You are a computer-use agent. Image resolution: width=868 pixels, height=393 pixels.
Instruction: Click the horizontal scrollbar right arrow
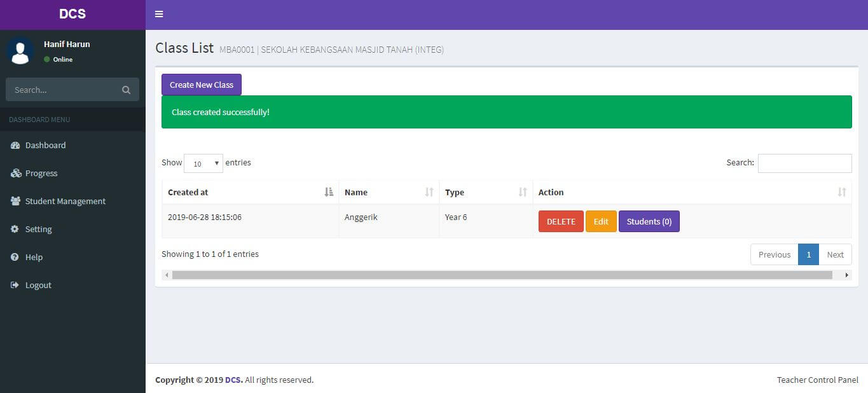[847, 275]
